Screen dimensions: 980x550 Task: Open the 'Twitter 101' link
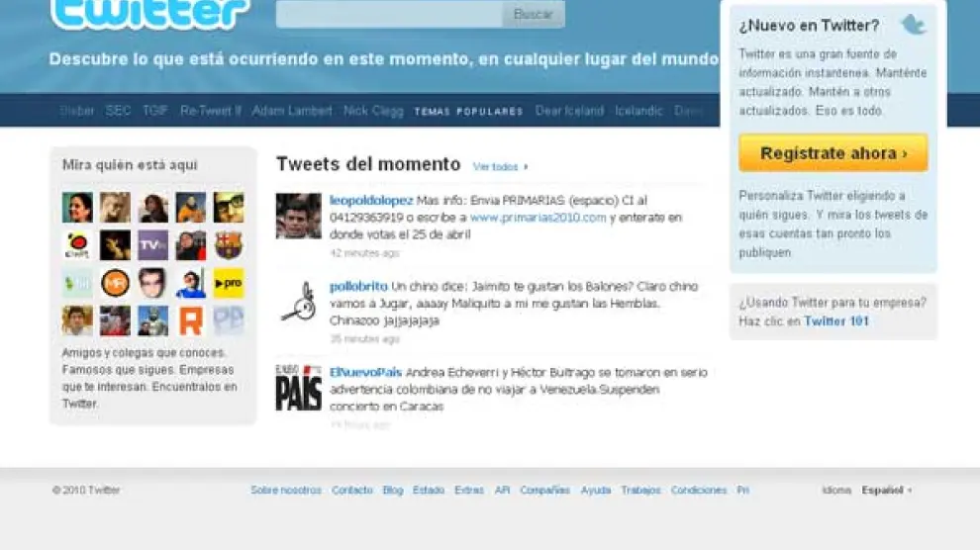click(836, 321)
